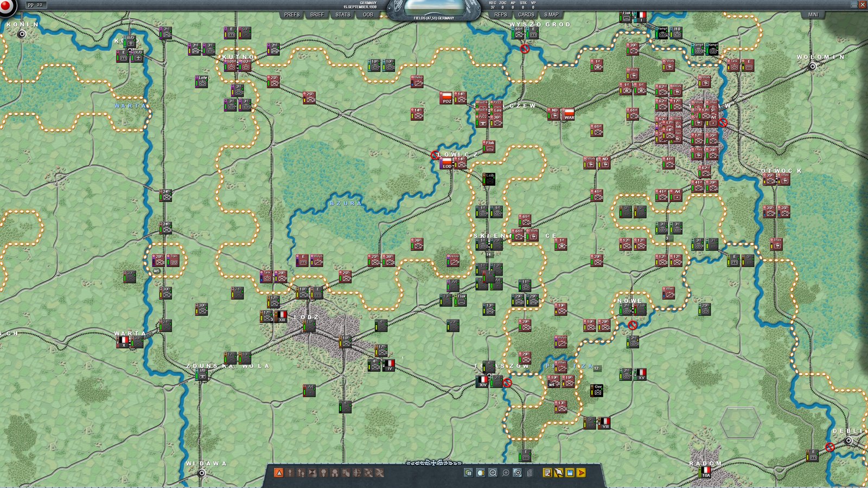Toggle the hex label display icon
868x488 pixels.
tap(481, 473)
